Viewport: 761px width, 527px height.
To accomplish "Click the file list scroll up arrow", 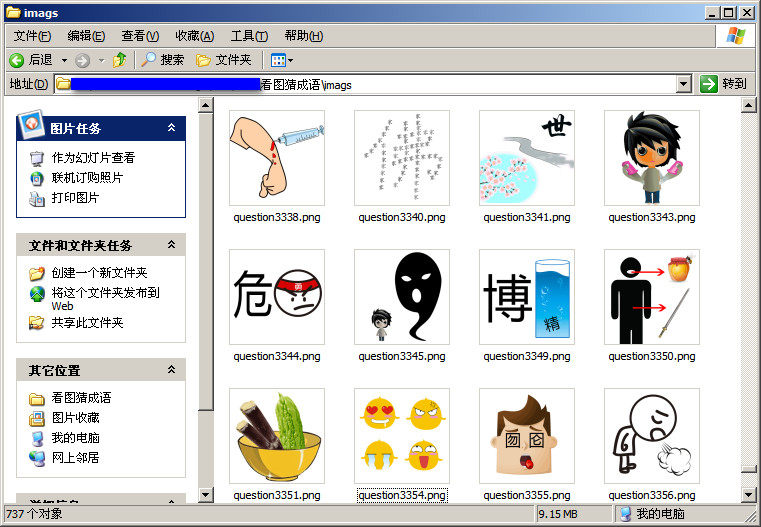I will click(x=748, y=105).
